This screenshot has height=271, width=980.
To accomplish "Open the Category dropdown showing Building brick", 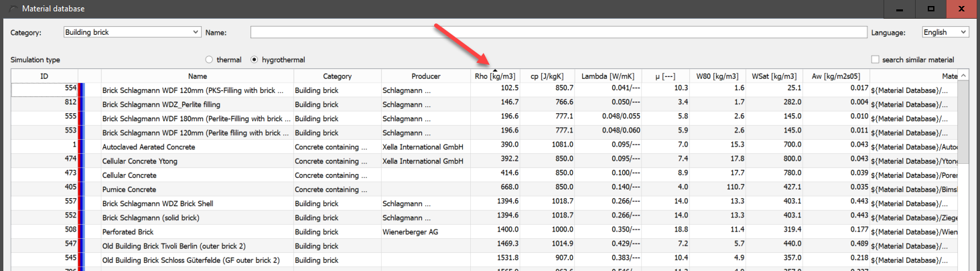I will pyautogui.click(x=132, y=32).
